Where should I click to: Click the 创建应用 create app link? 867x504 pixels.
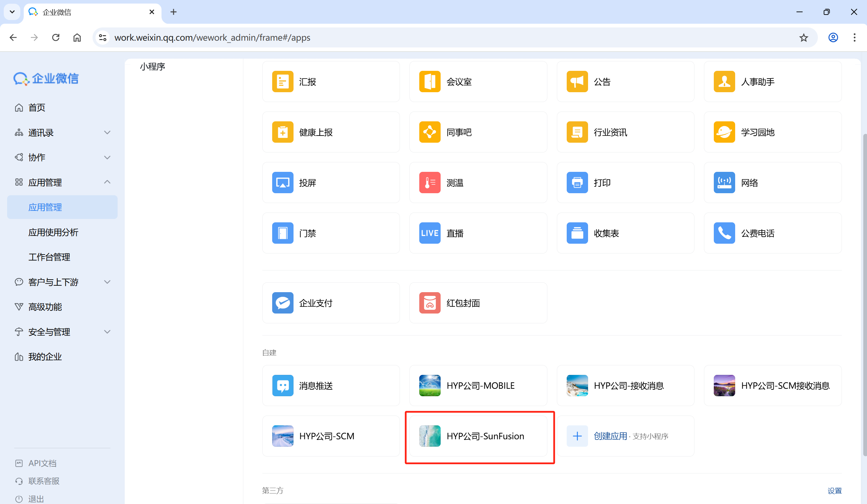610,436
